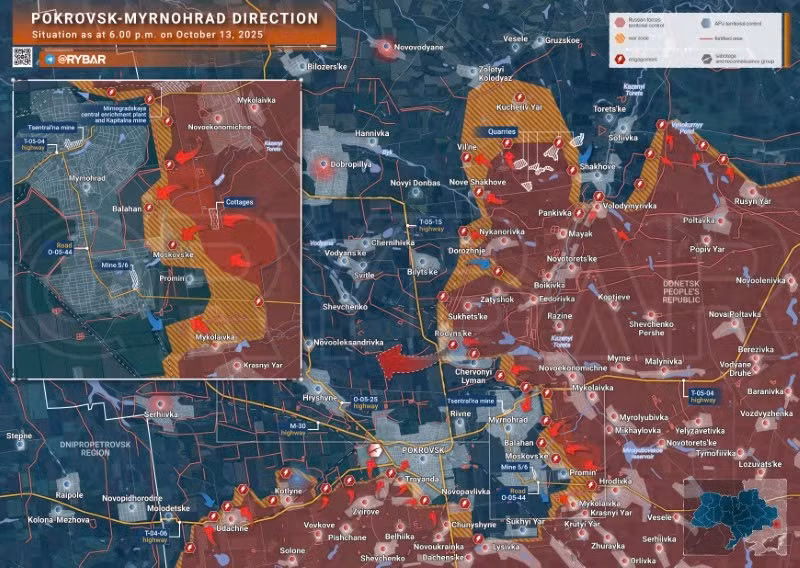Click the engagement hexagon icon in the legend
The image size is (800, 568).
coord(620,59)
